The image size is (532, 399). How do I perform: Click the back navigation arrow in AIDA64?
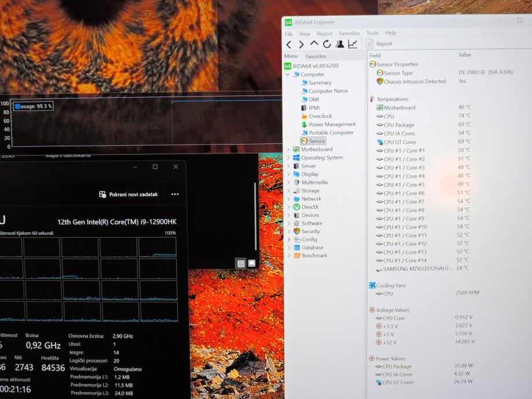tap(289, 44)
